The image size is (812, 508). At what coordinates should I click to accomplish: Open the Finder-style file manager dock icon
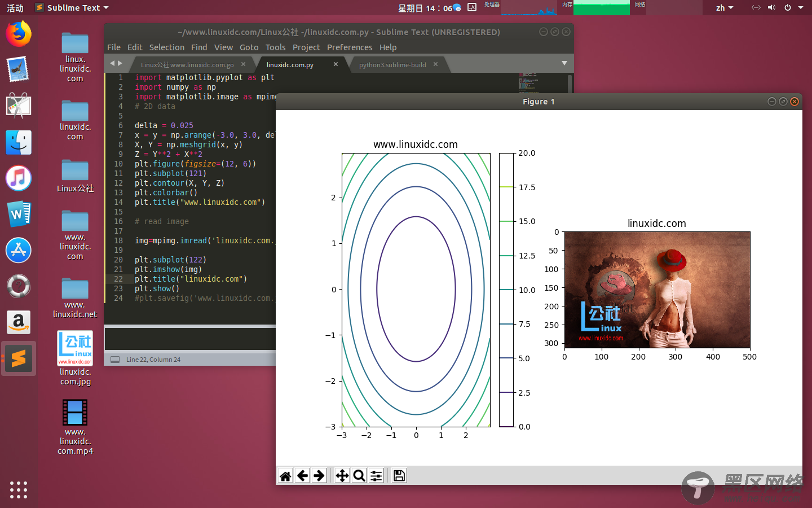[x=19, y=142]
